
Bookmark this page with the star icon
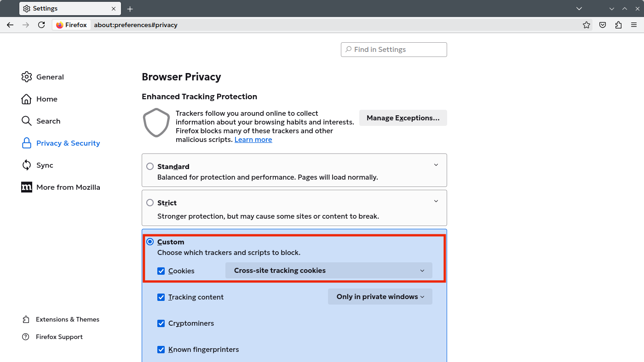pos(586,25)
